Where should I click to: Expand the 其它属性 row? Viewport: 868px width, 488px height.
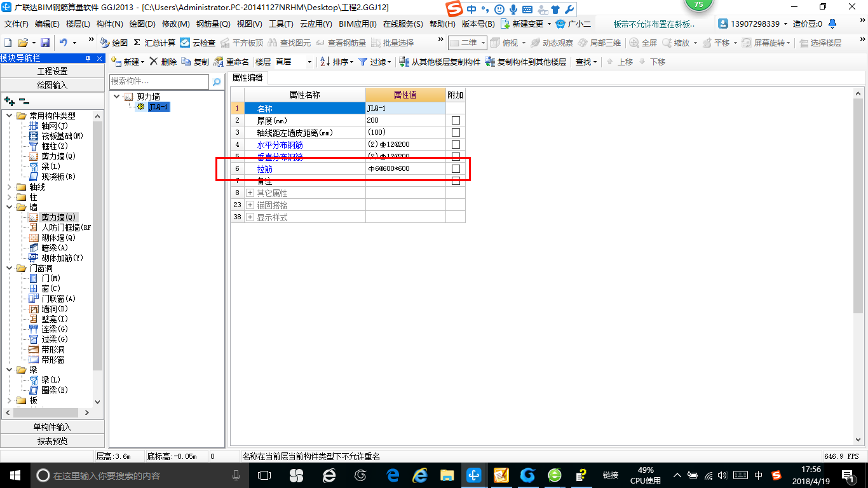[x=250, y=193]
